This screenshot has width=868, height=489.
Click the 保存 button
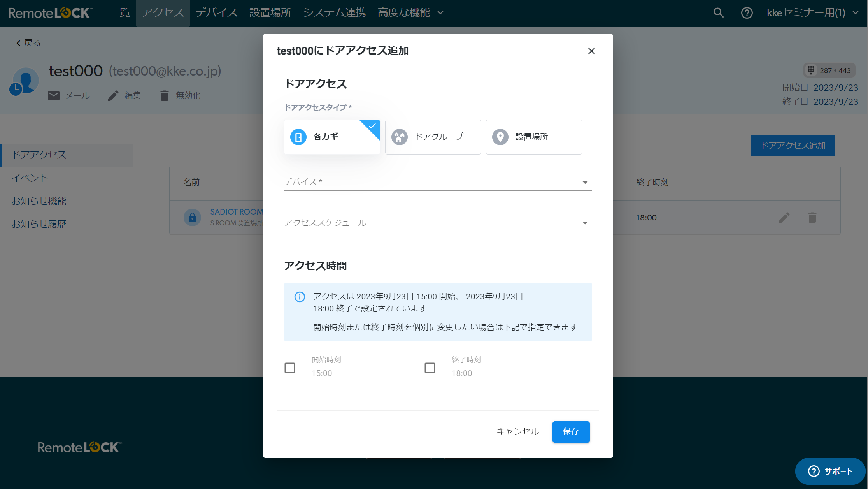coord(571,432)
